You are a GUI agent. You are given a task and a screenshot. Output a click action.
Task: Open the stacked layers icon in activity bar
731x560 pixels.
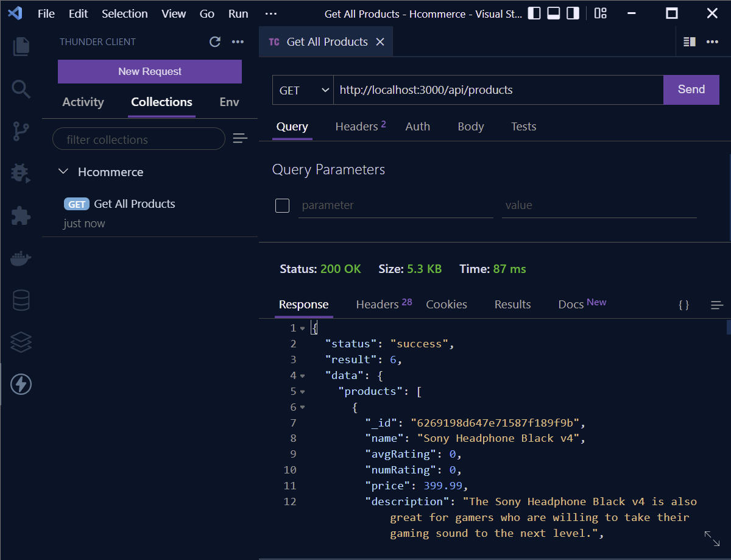click(x=21, y=342)
